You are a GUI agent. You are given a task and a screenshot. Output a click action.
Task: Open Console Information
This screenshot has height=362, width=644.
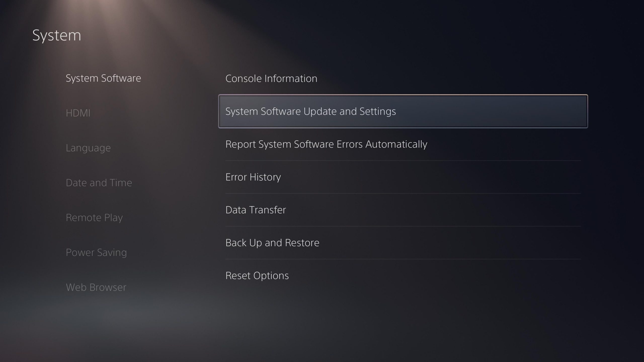pyautogui.click(x=271, y=78)
